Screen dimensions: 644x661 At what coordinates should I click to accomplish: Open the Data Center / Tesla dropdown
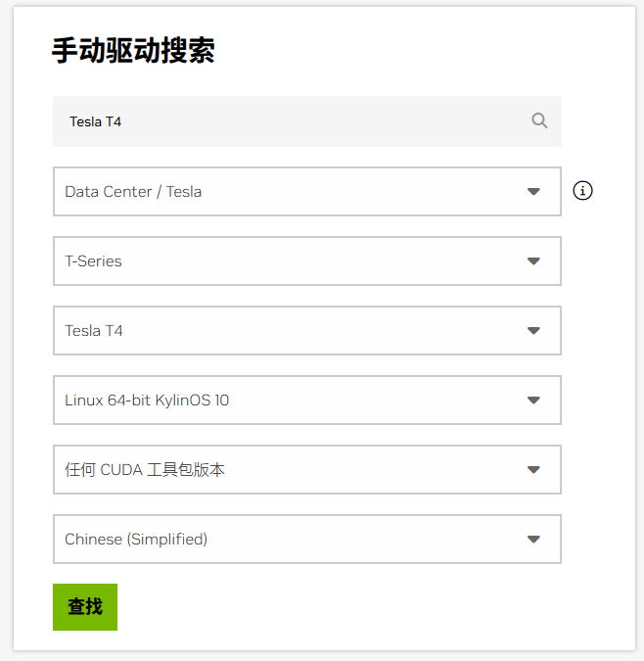point(307,191)
